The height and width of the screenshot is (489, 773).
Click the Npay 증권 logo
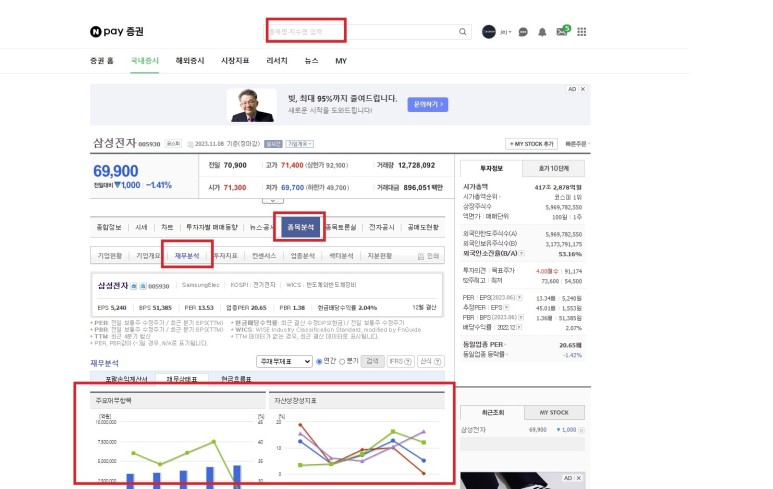[117, 32]
